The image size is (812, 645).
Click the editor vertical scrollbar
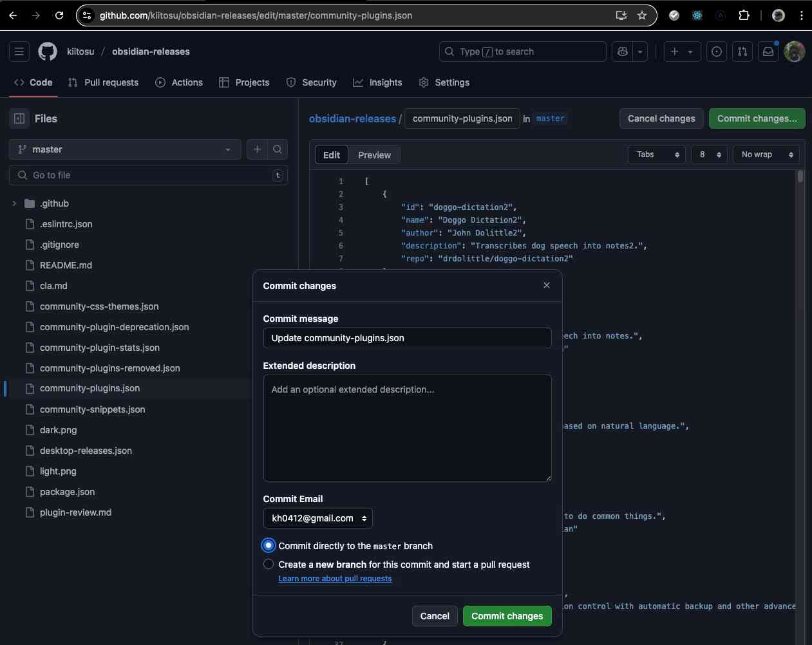(x=800, y=177)
